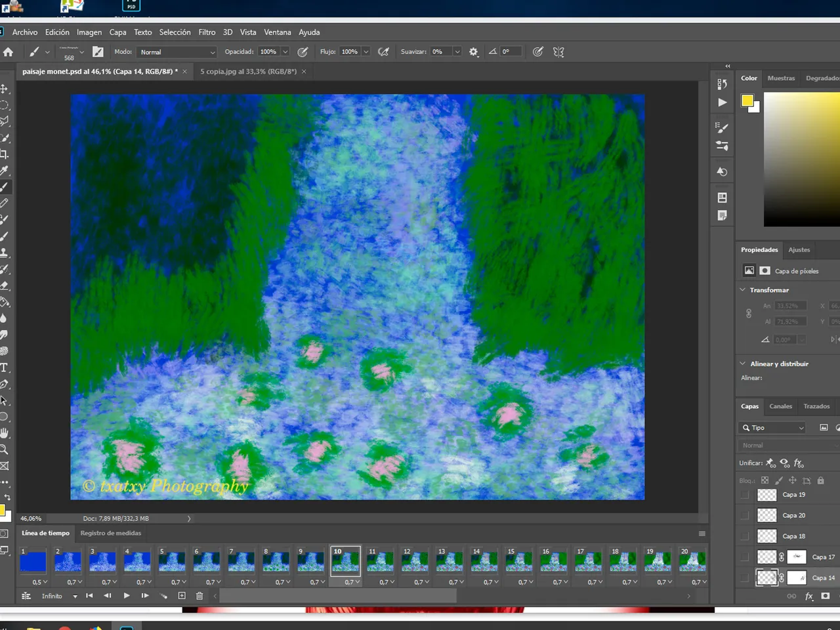This screenshot has height=630, width=840.
Task: Switch to the Ajustes tab
Action: click(x=799, y=250)
